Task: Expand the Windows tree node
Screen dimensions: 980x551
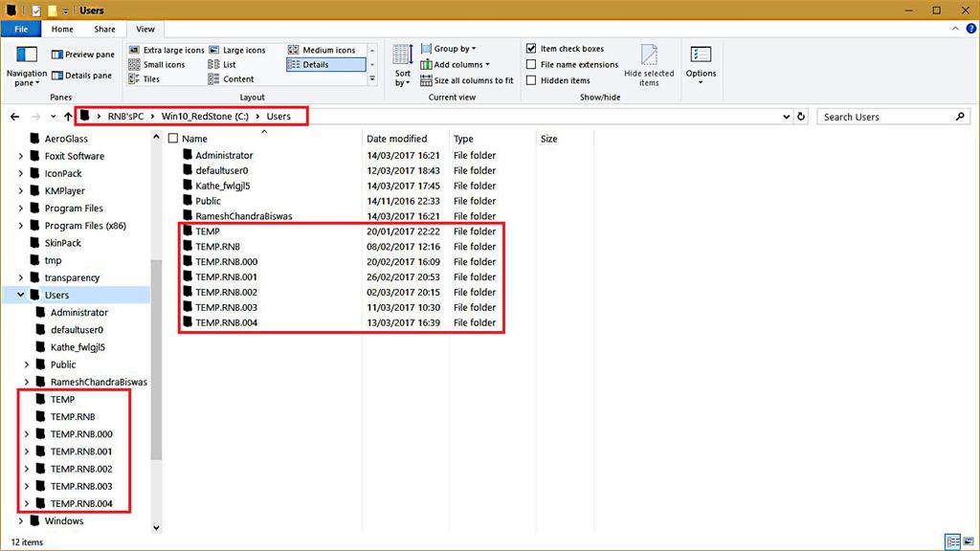Action: pyautogui.click(x=21, y=520)
